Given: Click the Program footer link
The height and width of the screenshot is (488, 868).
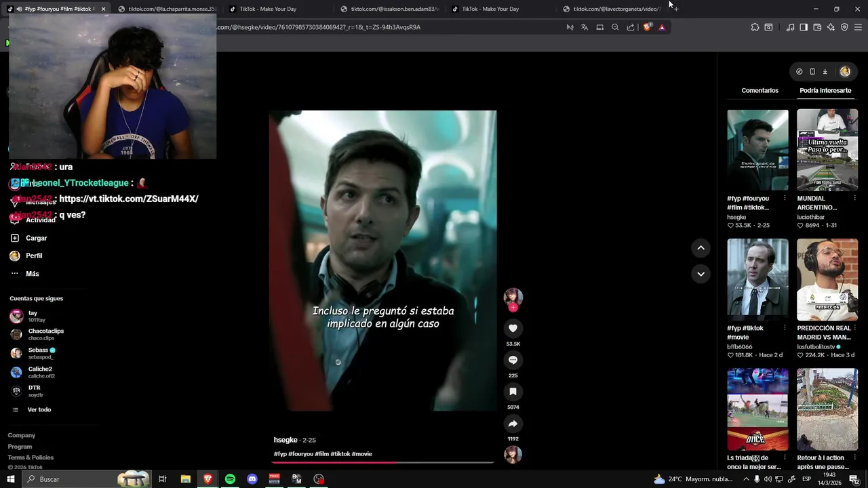Looking at the screenshot, I should pos(20,447).
